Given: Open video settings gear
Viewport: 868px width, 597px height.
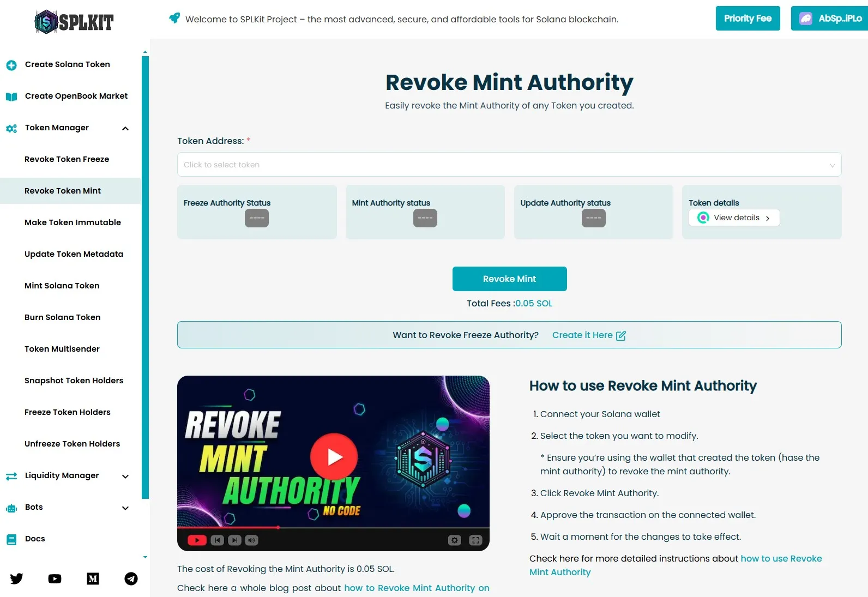Looking at the screenshot, I should pyautogui.click(x=455, y=540).
